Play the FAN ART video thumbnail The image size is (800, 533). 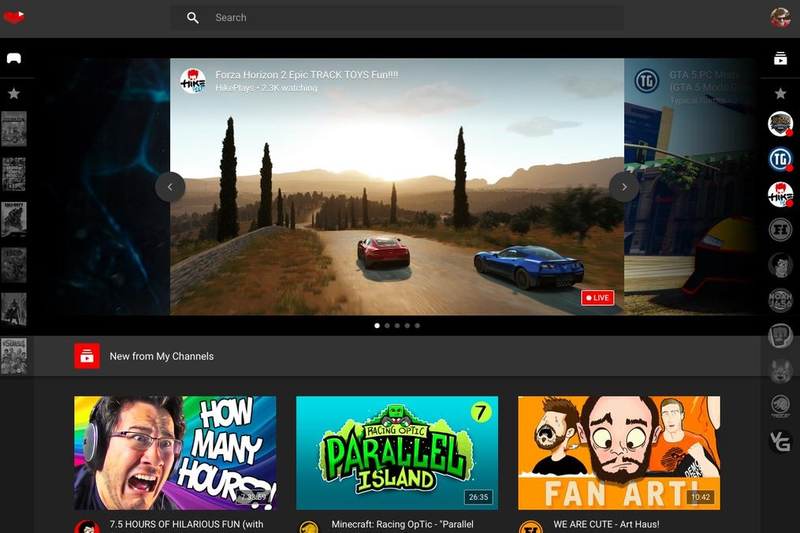coord(619,453)
